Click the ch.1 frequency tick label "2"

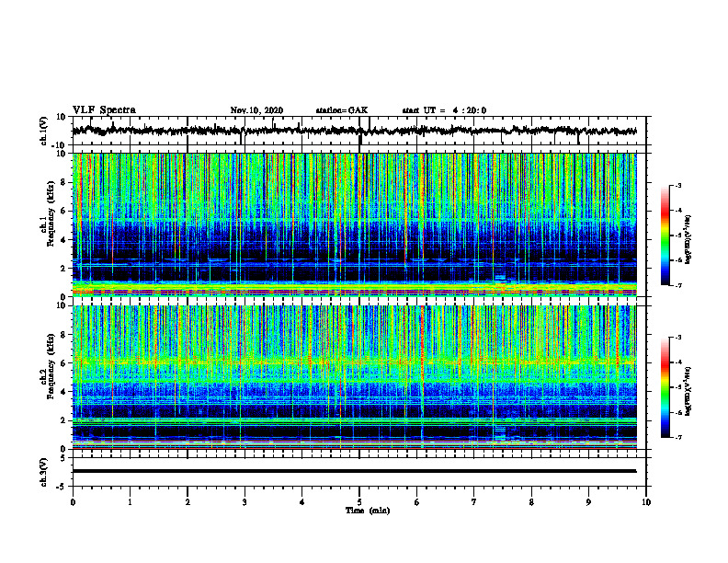click(x=63, y=268)
